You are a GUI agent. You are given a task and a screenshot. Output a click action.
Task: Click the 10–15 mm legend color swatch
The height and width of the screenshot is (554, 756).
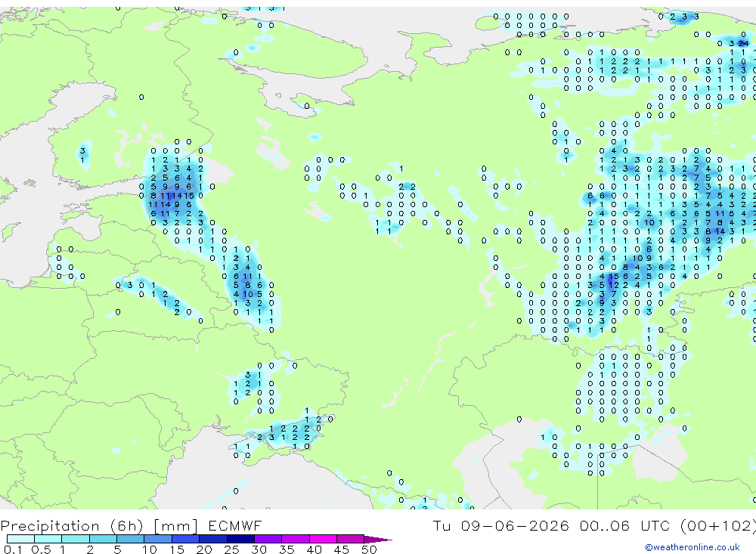158,539
